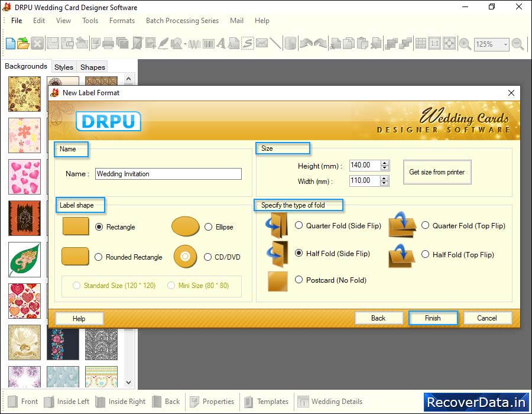Open the Mail menu

[236, 21]
